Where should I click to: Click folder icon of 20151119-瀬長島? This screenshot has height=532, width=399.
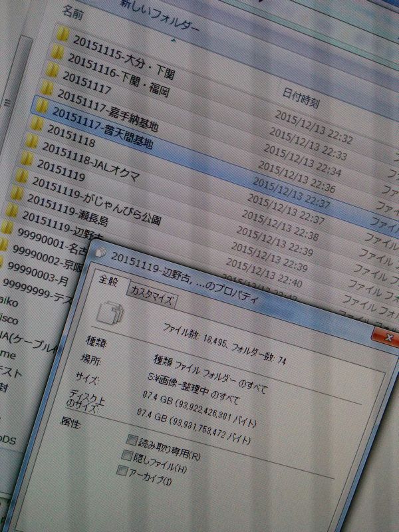17,194
